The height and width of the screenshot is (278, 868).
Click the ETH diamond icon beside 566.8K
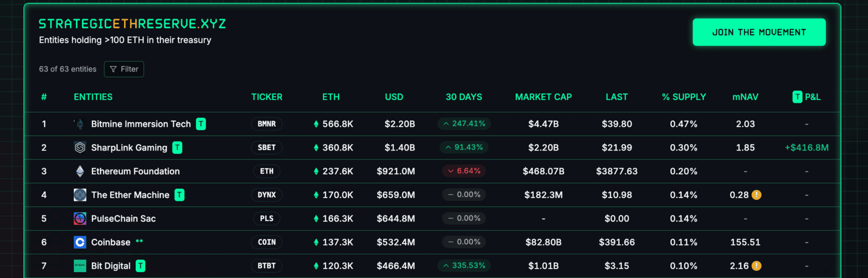(x=316, y=124)
